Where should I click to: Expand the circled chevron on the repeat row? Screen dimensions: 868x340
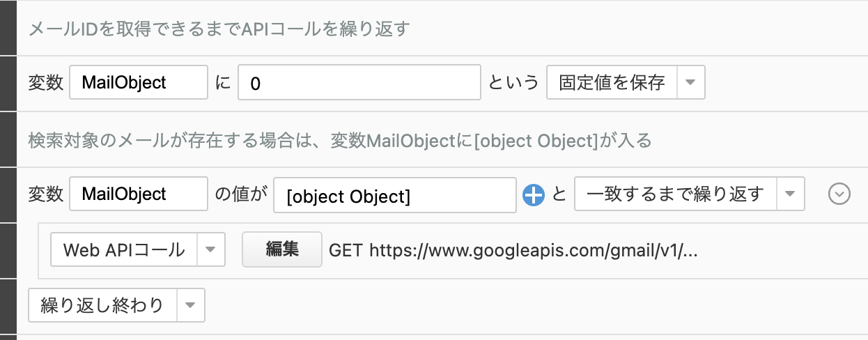839,195
